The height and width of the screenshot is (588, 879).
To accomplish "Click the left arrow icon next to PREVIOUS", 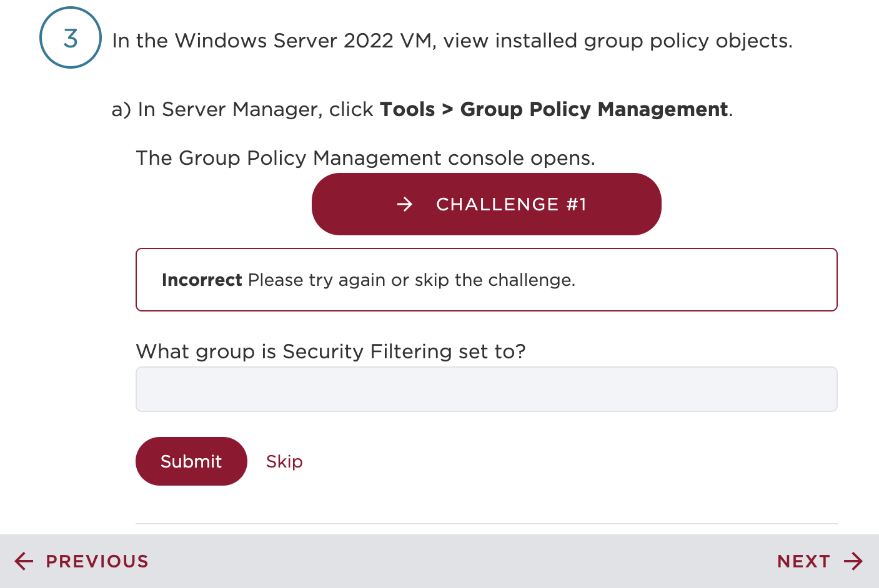I will (22, 561).
